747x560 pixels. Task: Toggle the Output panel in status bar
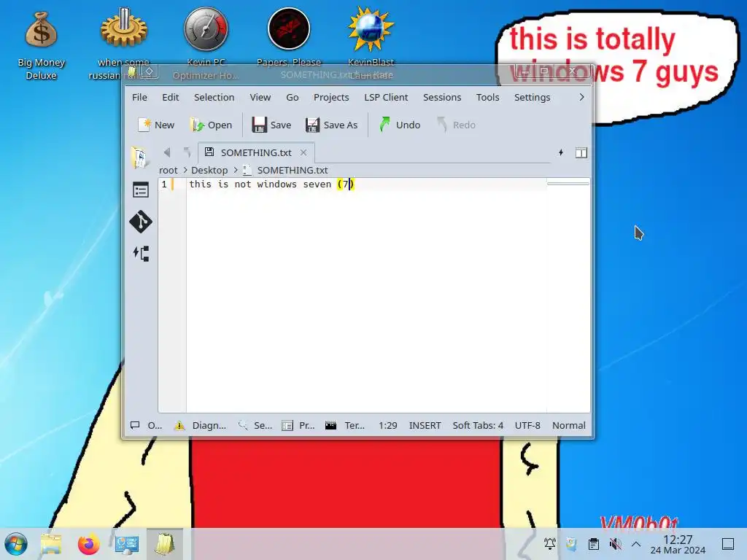coord(146,425)
